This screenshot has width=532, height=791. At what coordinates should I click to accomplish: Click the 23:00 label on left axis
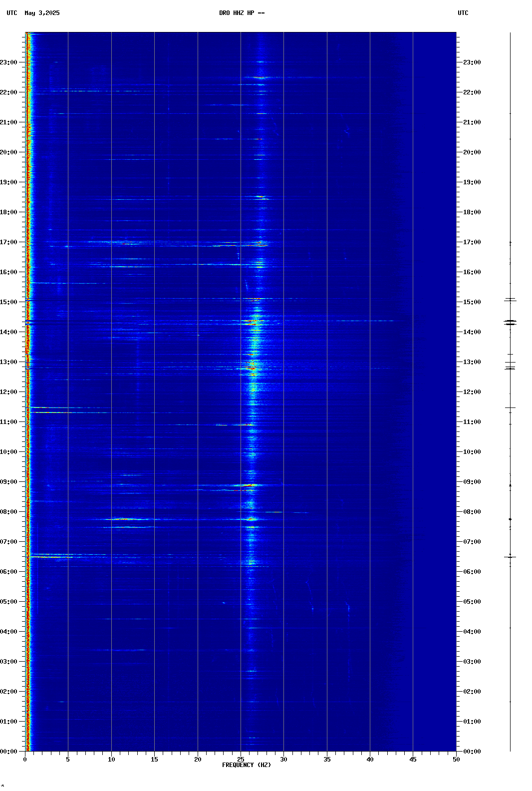tap(8, 62)
